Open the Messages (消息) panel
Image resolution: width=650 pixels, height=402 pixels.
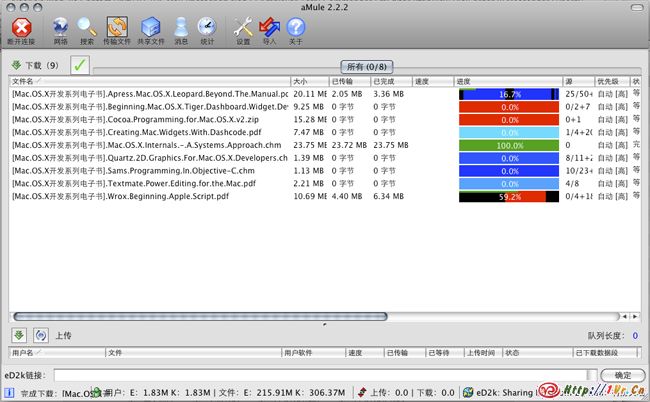pos(181,28)
